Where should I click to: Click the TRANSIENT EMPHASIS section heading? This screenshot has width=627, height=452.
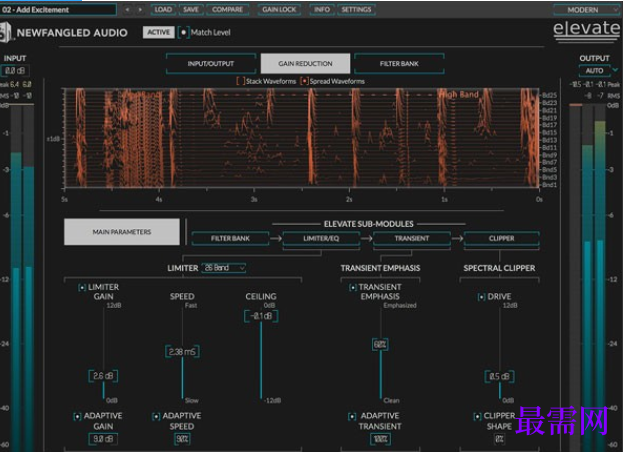tap(380, 268)
